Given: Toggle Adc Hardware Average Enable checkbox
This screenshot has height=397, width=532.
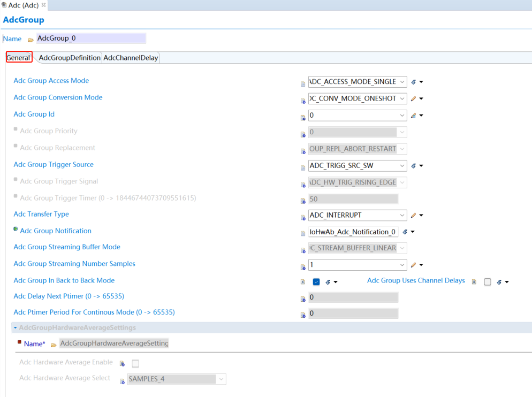Looking at the screenshot, I should (x=135, y=364).
